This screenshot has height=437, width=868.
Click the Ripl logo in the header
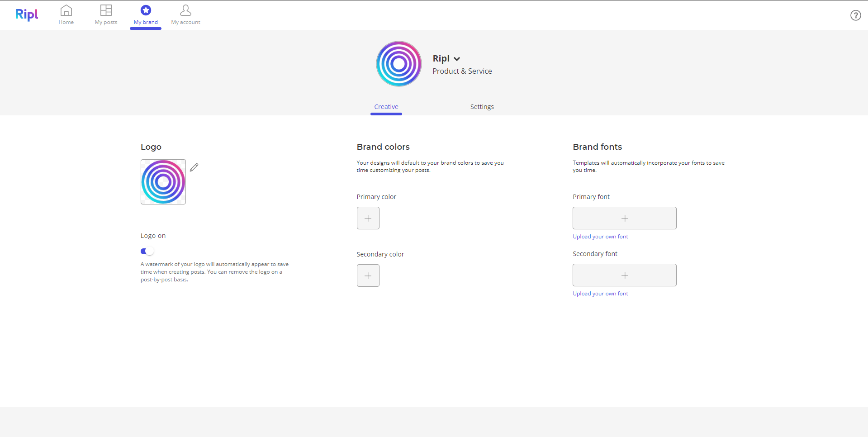pos(26,14)
